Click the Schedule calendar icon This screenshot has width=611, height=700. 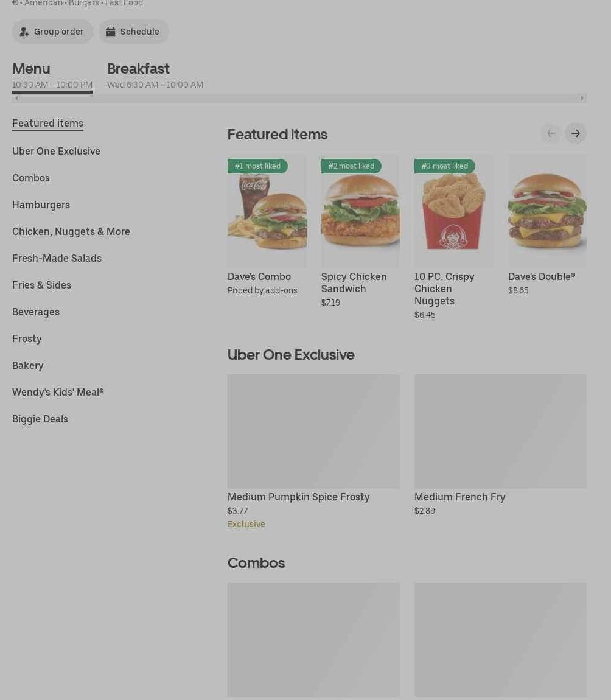(x=111, y=32)
